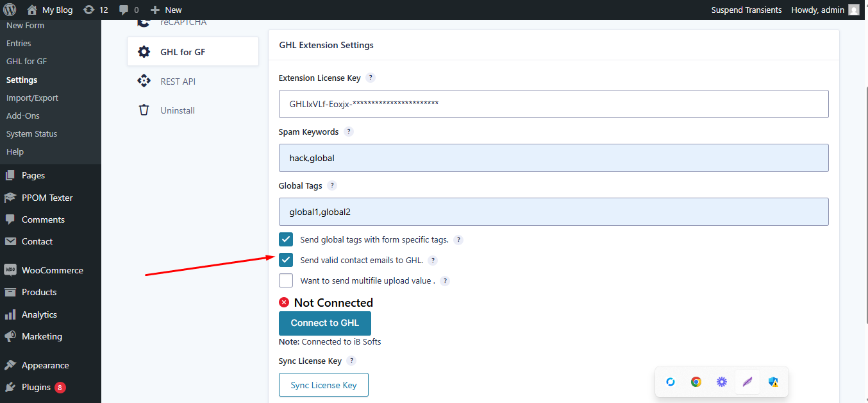Click the Sync License Key button
Viewport: 868px width, 403px height.
pyautogui.click(x=323, y=385)
